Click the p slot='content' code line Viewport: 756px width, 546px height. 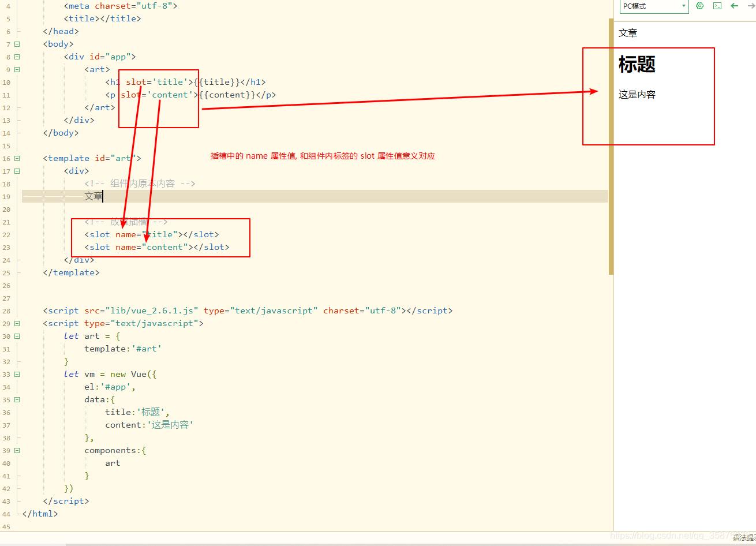[190, 95]
